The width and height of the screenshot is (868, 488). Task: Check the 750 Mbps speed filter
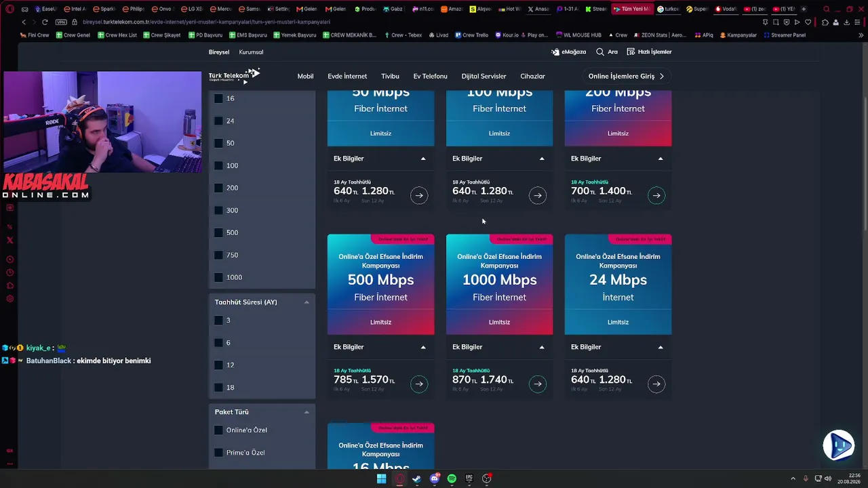[218, 255]
